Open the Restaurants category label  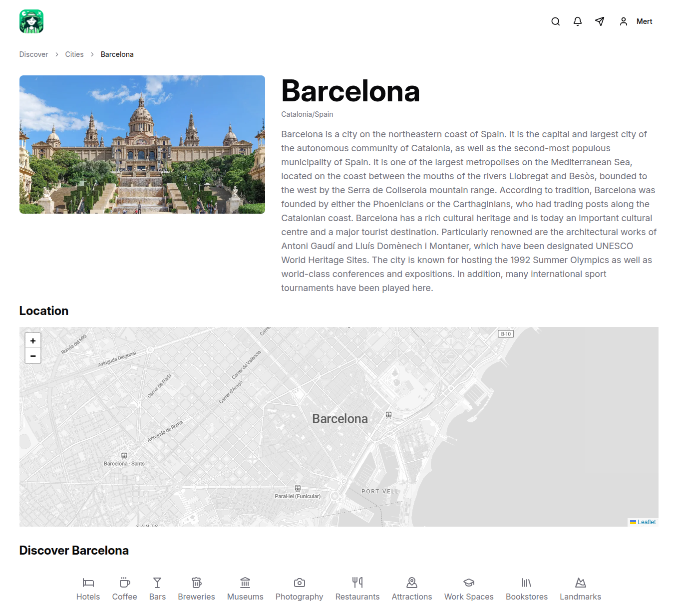pos(357,597)
